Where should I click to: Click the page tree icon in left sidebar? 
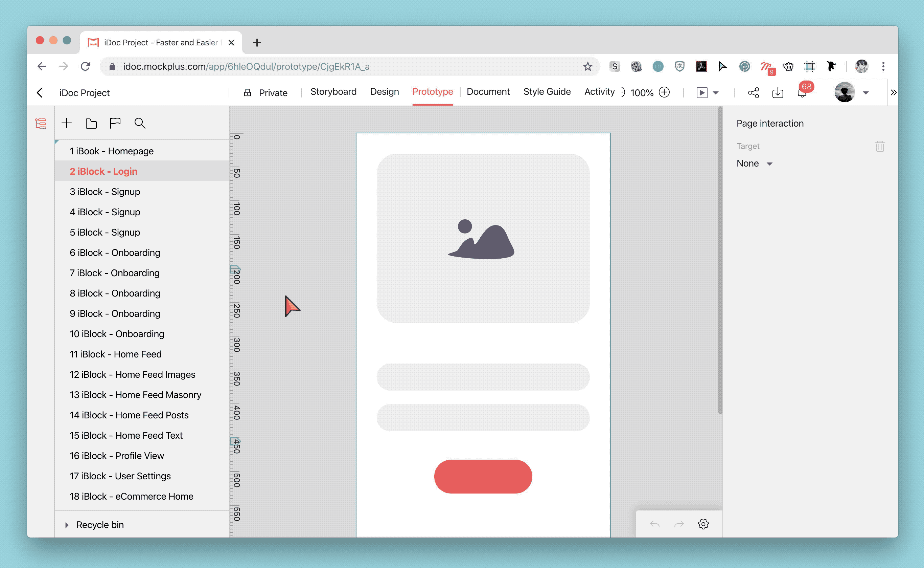pyautogui.click(x=41, y=123)
